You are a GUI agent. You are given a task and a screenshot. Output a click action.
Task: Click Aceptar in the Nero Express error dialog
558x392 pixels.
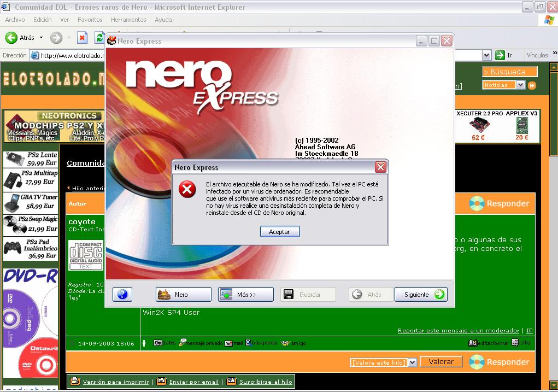pyautogui.click(x=280, y=231)
